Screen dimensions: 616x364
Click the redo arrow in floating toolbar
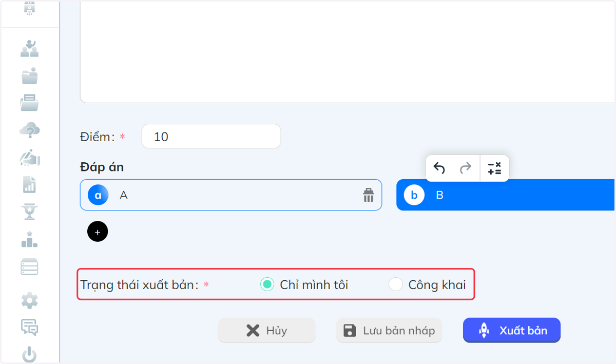466,168
